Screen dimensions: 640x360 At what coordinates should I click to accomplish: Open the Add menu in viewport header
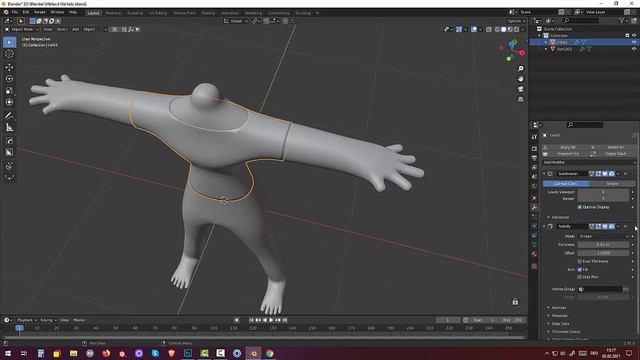pyautogui.click(x=76, y=29)
